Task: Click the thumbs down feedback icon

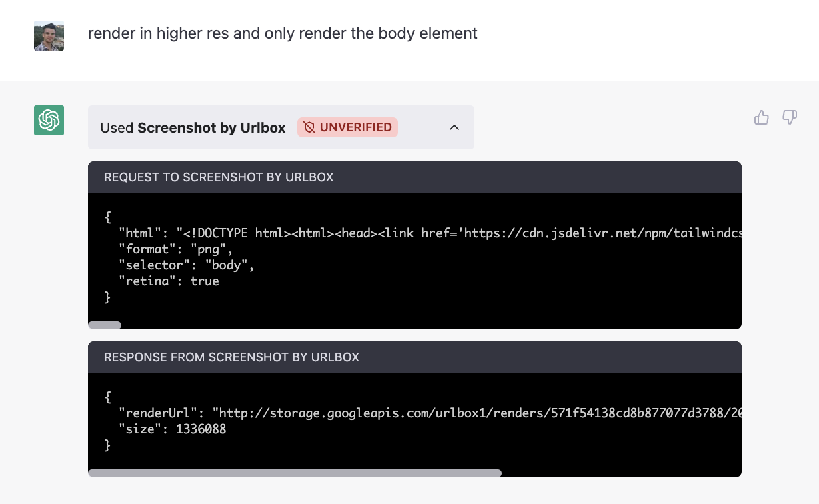Action: click(790, 117)
